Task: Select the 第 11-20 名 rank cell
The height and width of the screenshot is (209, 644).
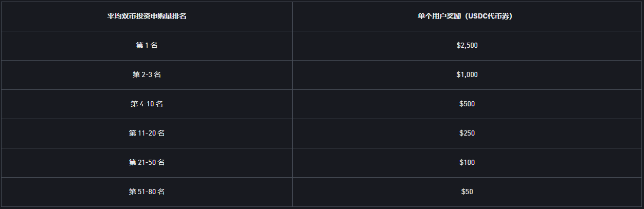Action: (147, 133)
